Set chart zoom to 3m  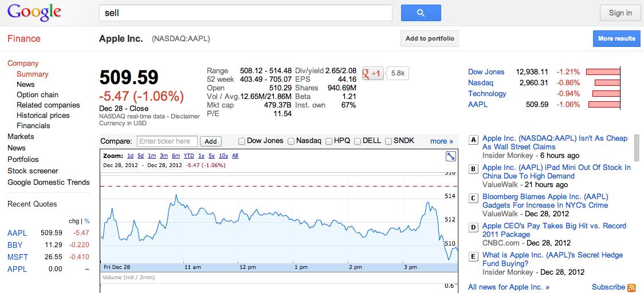tap(164, 156)
